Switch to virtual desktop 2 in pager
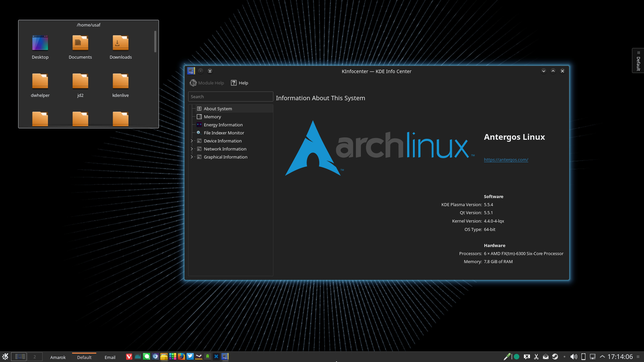The width and height of the screenshot is (644, 362). click(x=35, y=357)
